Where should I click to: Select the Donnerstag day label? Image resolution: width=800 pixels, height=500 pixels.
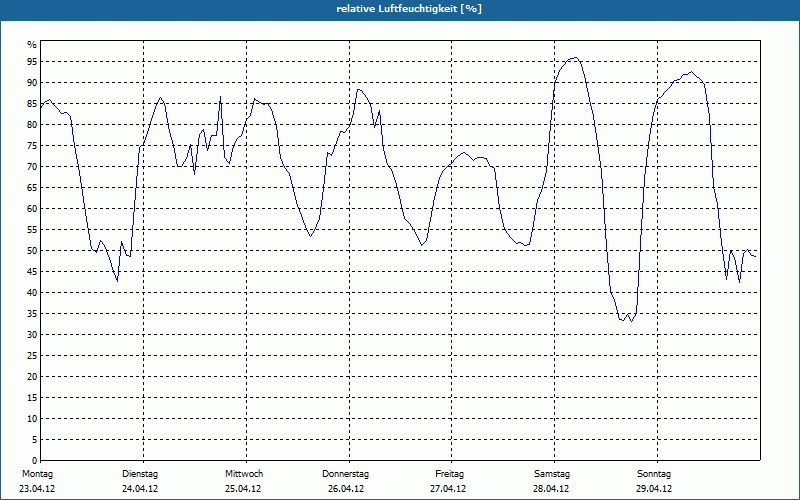click(345, 474)
